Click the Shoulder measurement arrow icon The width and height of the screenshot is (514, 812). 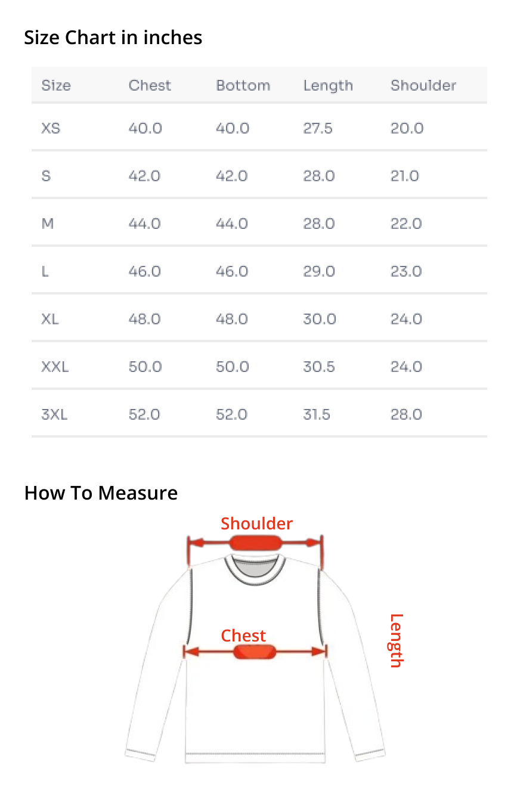click(255, 543)
